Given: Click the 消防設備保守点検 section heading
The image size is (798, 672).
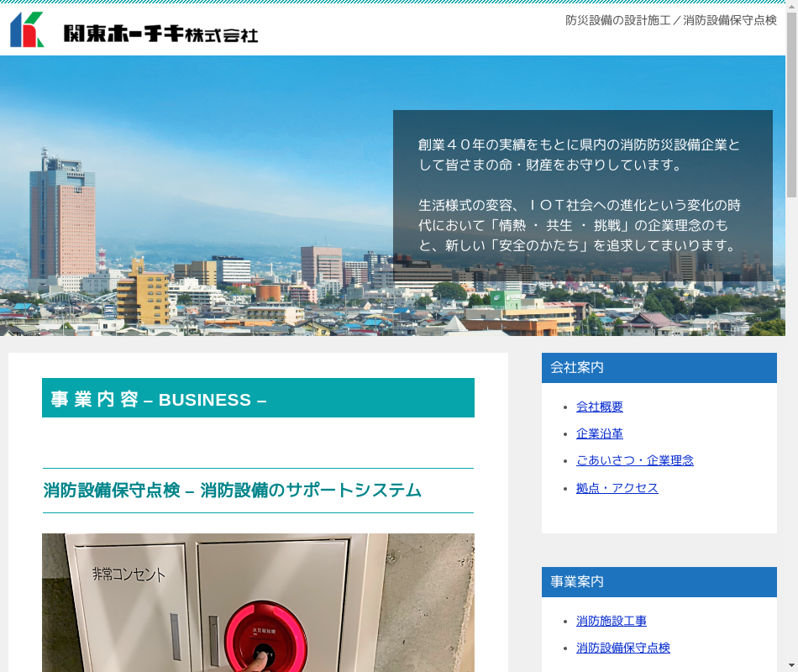Looking at the screenshot, I should coord(232,491).
